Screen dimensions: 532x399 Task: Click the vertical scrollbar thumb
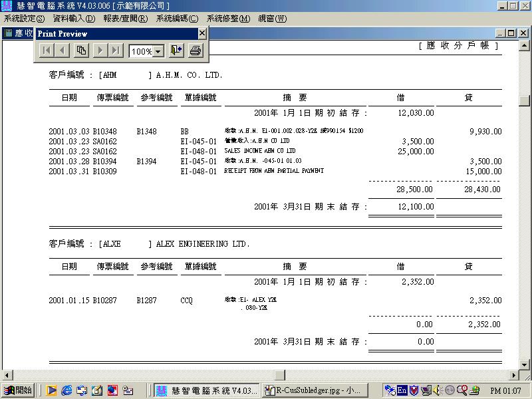click(525, 101)
